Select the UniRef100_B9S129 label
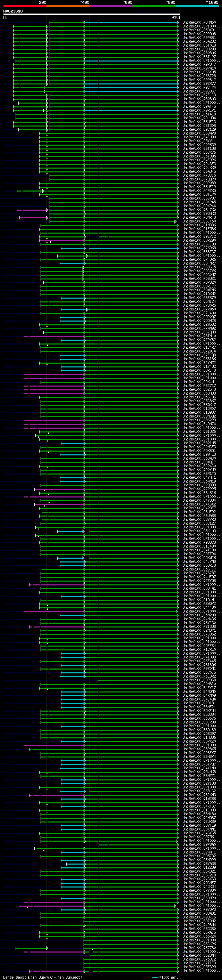This screenshot has width=222, height=980. click(199, 129)
